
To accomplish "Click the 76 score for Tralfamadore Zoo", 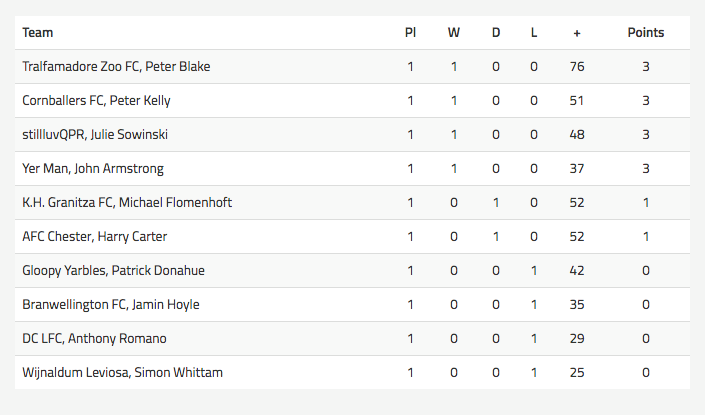I will coord(577,67).
